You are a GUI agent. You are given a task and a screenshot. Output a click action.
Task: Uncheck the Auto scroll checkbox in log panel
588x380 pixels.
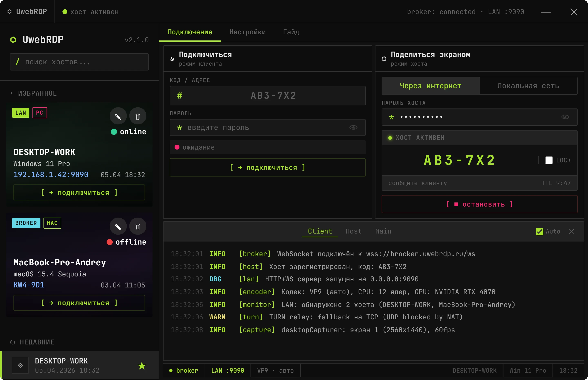tap(539, 231)
